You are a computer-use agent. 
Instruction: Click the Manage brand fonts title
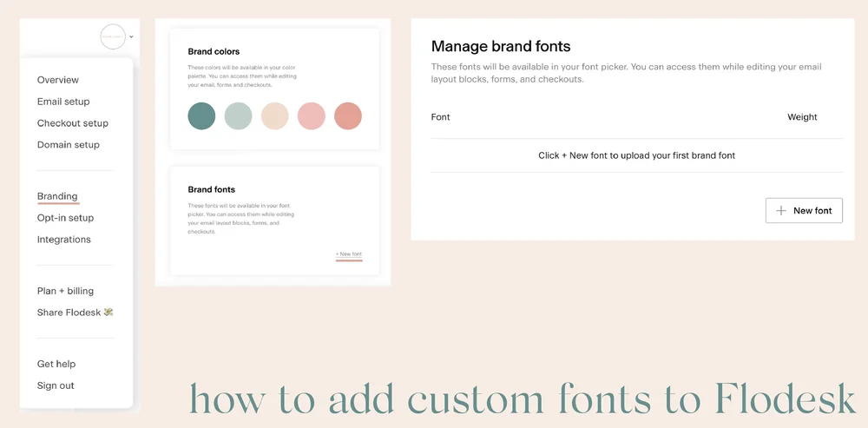[x=501, y=46]
